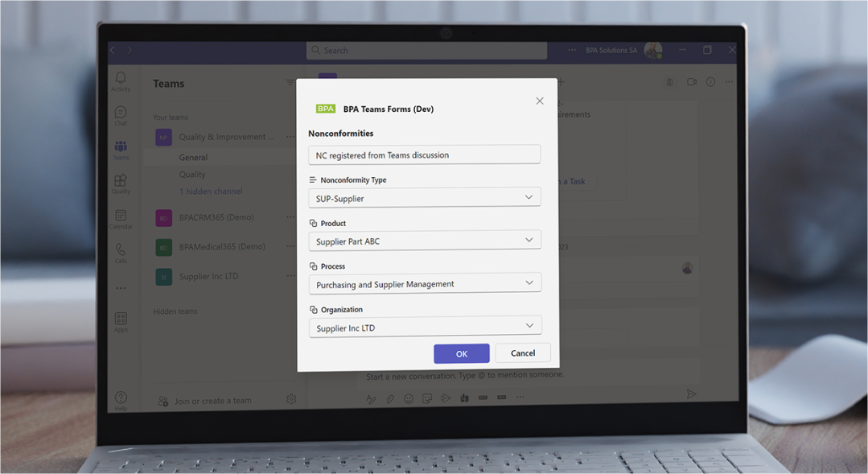
Task: Close the BPA Teams Forms dialog
Action: click(540, 101)
